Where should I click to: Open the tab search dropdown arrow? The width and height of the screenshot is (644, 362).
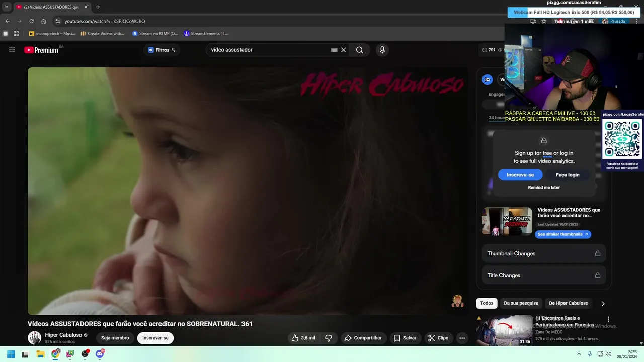coord(7,7)
